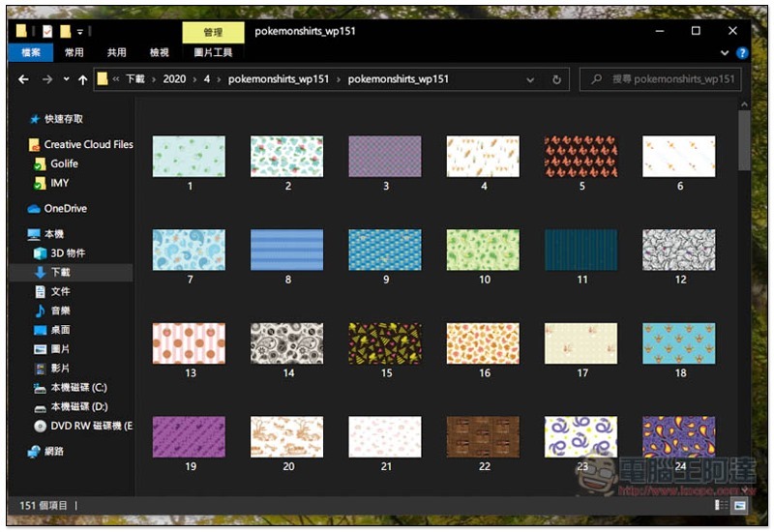774x532 pixels.
Task: Open 3D 物件 folder in sidebar
Action: click(59, 253)
